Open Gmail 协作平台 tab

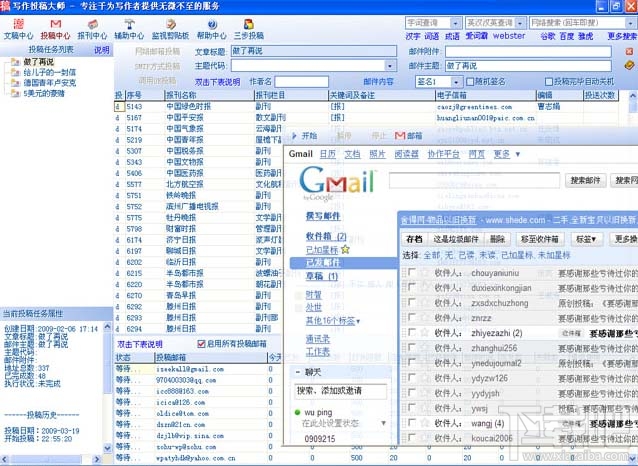point(444,154)
